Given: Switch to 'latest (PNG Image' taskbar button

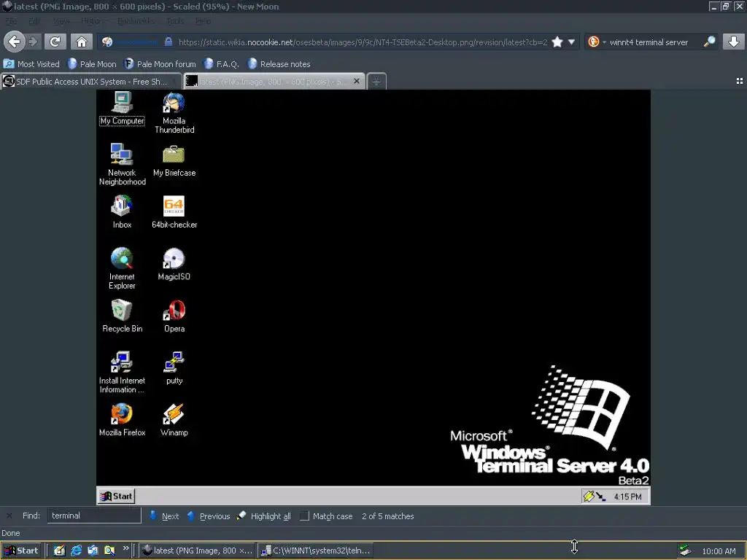Looking at the screenshot, I should coord(197,551).
